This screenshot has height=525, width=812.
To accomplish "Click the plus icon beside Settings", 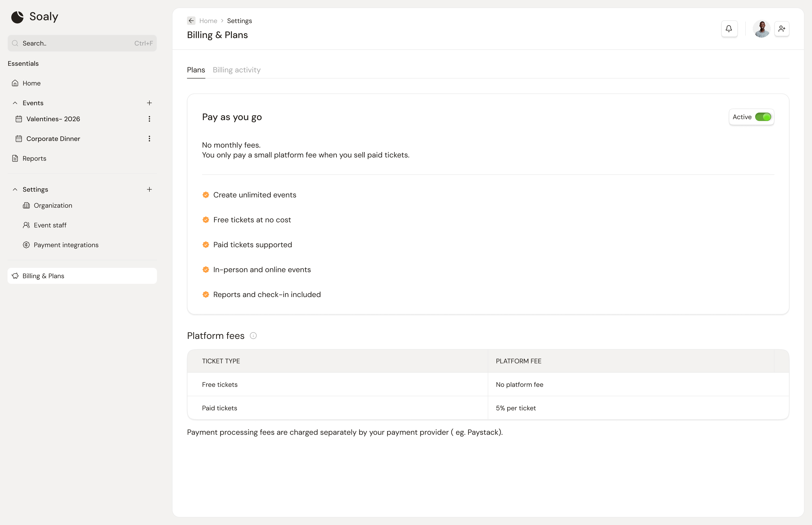I will point(149,190).
